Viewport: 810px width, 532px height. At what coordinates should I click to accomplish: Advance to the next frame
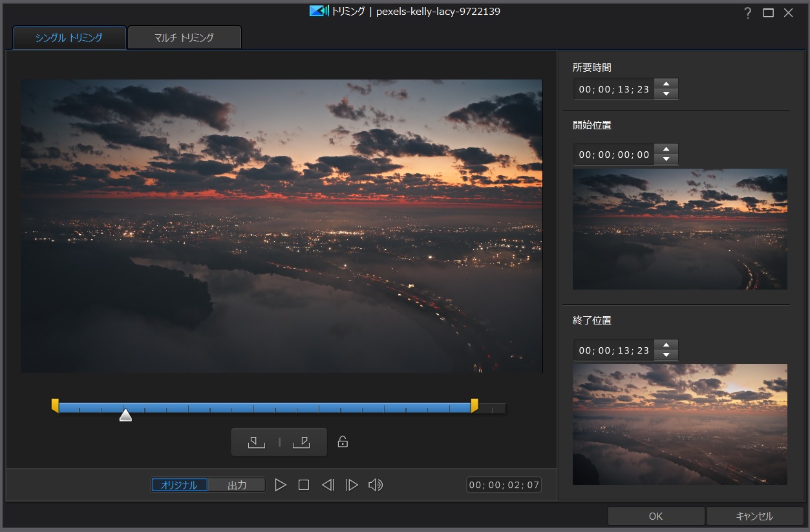click(x=352, y=485)
